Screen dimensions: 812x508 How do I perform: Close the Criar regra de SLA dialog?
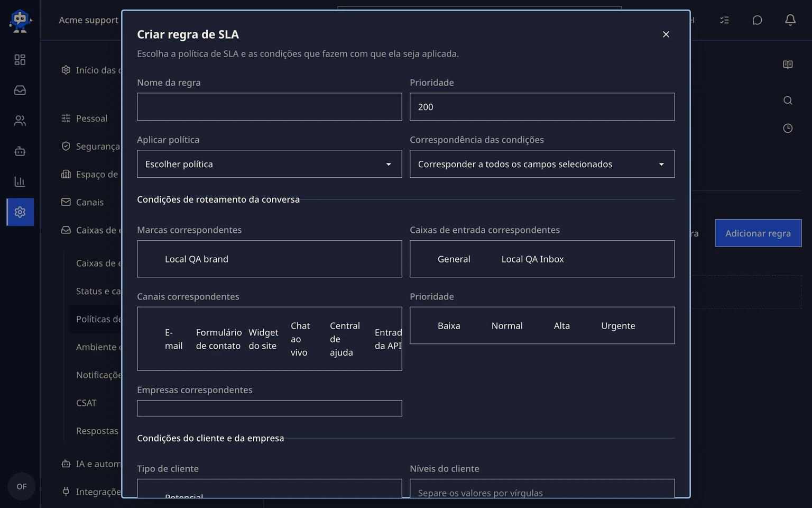click(666, 34)
